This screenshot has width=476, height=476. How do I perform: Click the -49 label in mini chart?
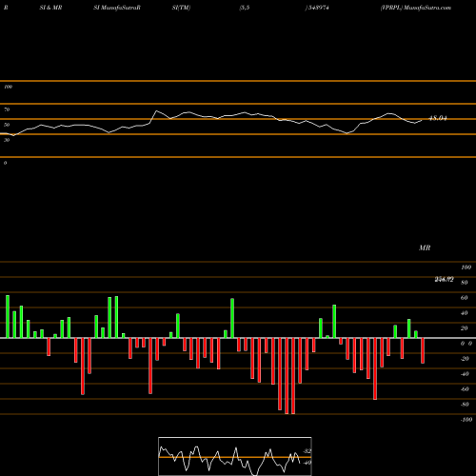pos(307,463)
